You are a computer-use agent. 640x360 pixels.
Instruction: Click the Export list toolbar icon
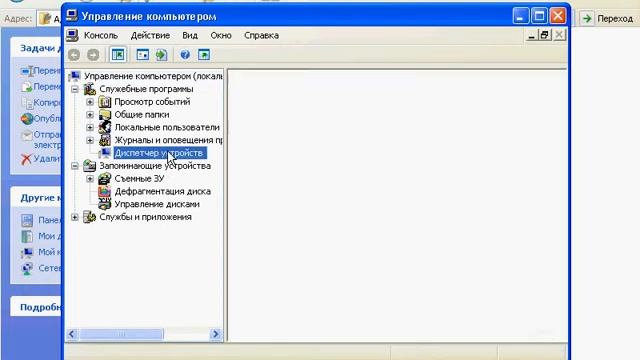tap(162, 55)
